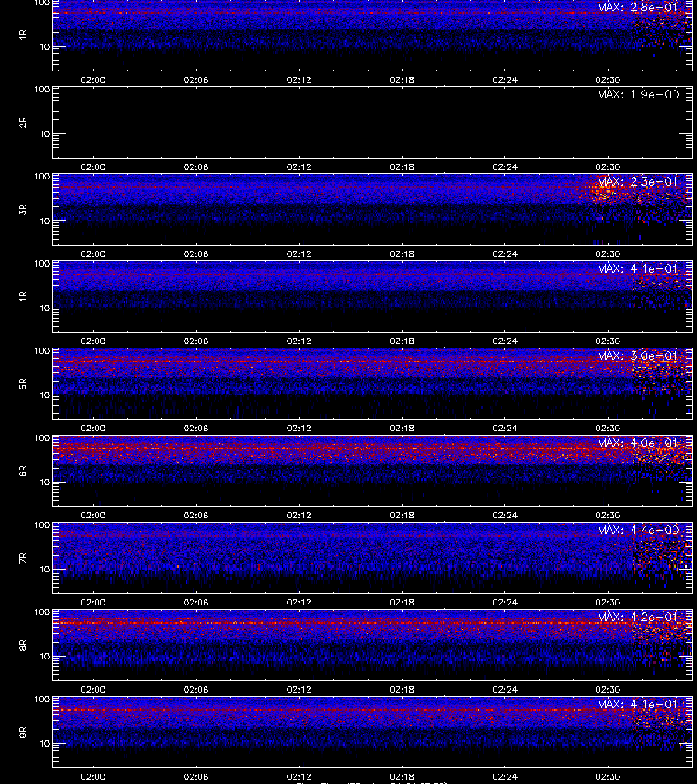
Task: Click the 02:06 time label below 3R panel
Action: [196, 254]
